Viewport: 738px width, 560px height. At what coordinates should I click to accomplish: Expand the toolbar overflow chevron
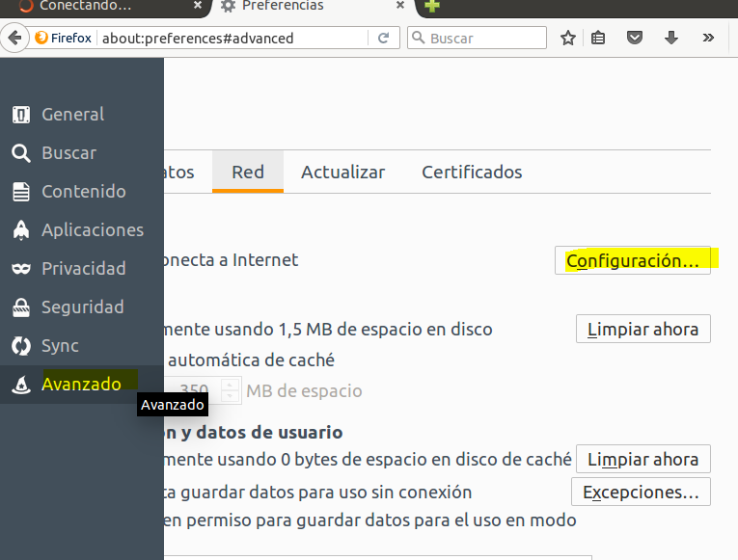(708, 38)
